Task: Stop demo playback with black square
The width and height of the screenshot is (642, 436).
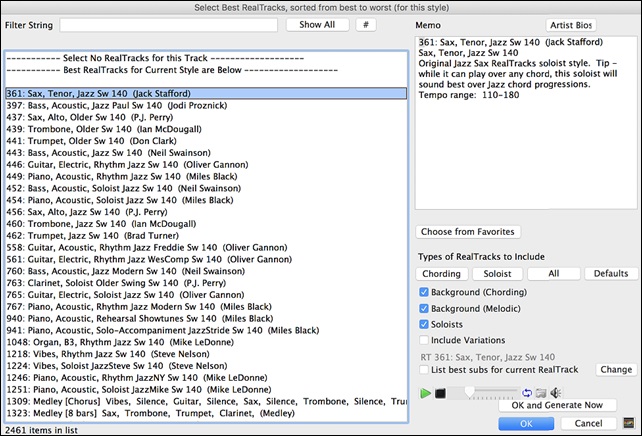Action: coord(440,393)
